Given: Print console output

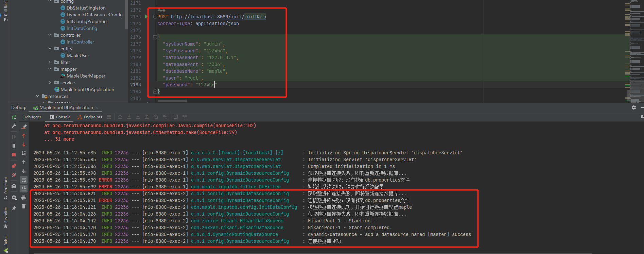Looking at the screenshot, I should point(24,198).
